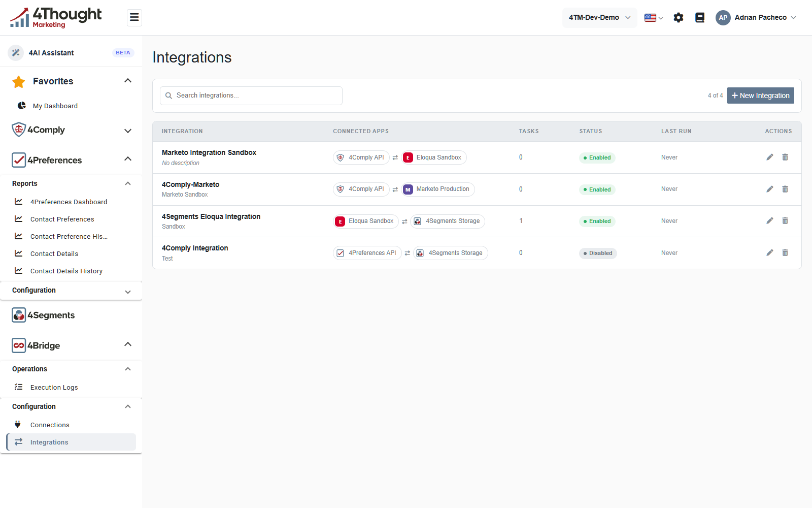Open Contact Preference History report
This screenshot has height=508, width=812.
[69, 236]
